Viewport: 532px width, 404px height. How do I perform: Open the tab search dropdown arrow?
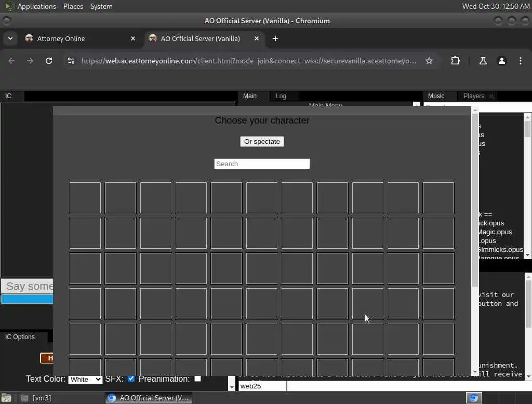click(10, 38)
